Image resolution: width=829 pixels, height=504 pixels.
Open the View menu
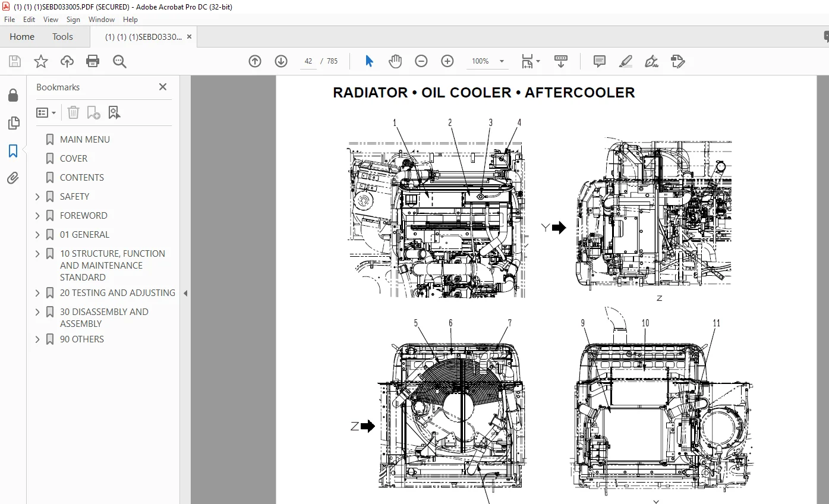[51, 20]
